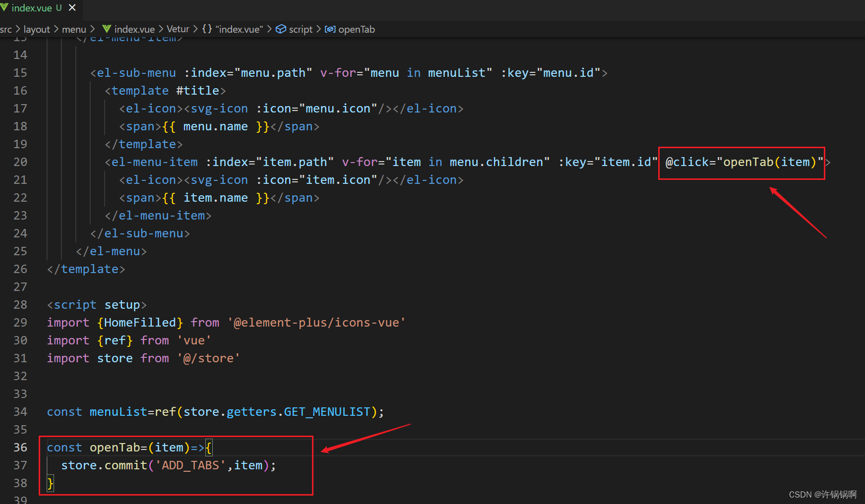Click v-for="item in menu.children" directive
The height and width of the screenshot is (504, 865).
(446, 162)
